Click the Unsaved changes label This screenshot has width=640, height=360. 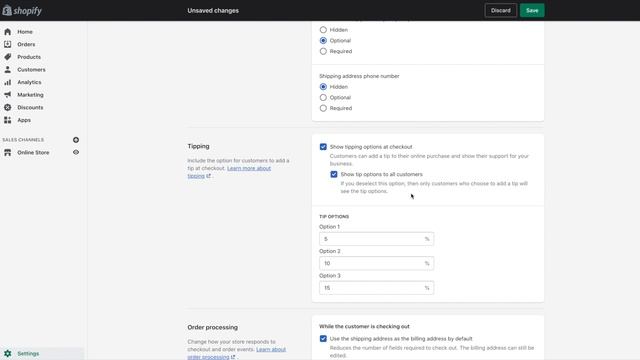tap(213, 11)
